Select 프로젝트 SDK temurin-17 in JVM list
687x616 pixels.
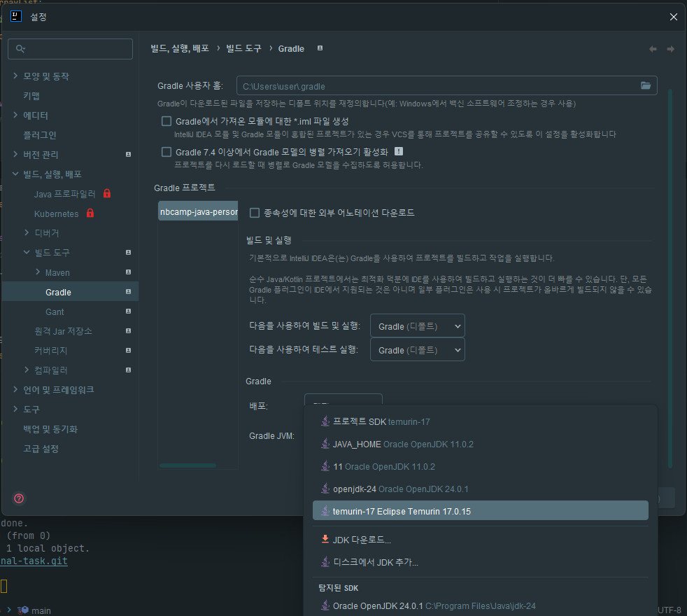coord(480,421)
